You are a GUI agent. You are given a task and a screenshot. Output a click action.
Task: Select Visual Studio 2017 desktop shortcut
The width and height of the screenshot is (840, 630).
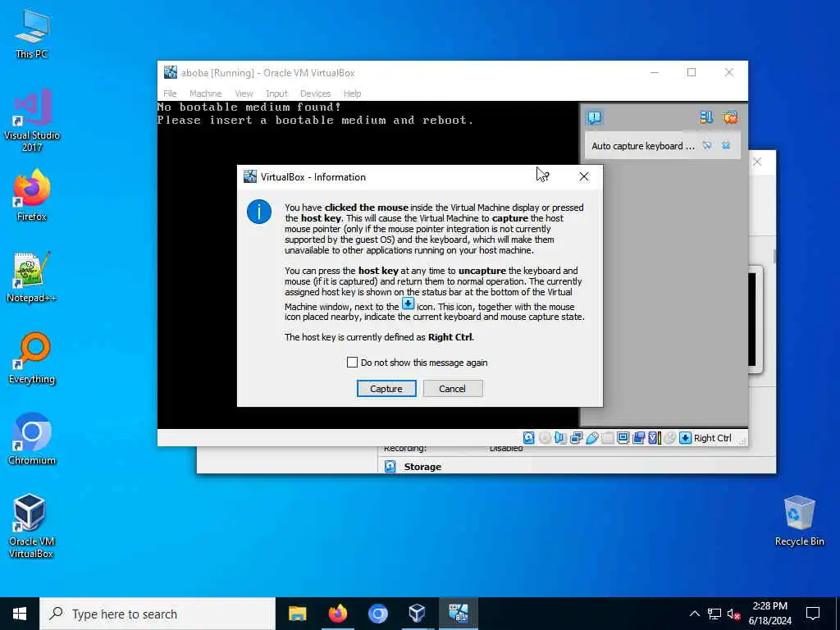point(32,121)
